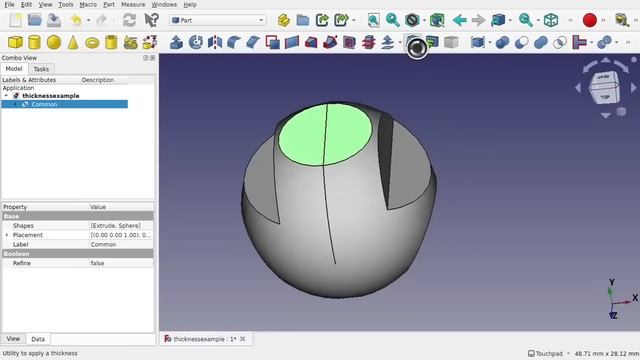The image size is (640, 360).
Task: Open the draw style dropdown arrow
Action: click(424, 20)
